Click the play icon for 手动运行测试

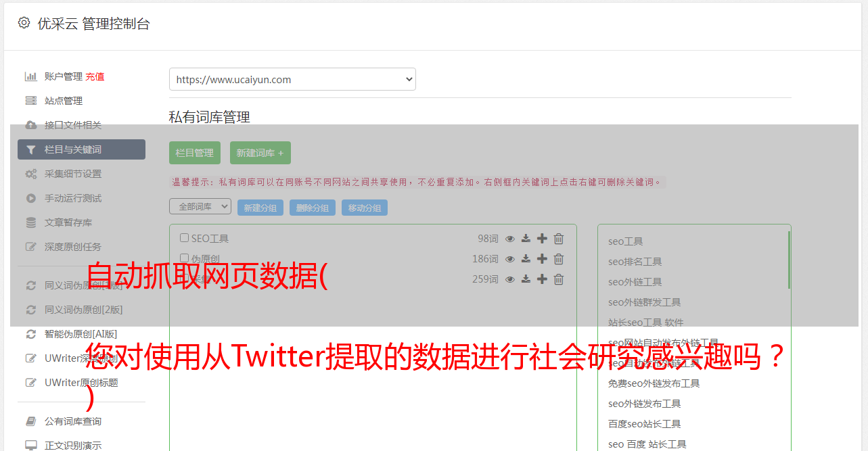(x=31, y=198)
